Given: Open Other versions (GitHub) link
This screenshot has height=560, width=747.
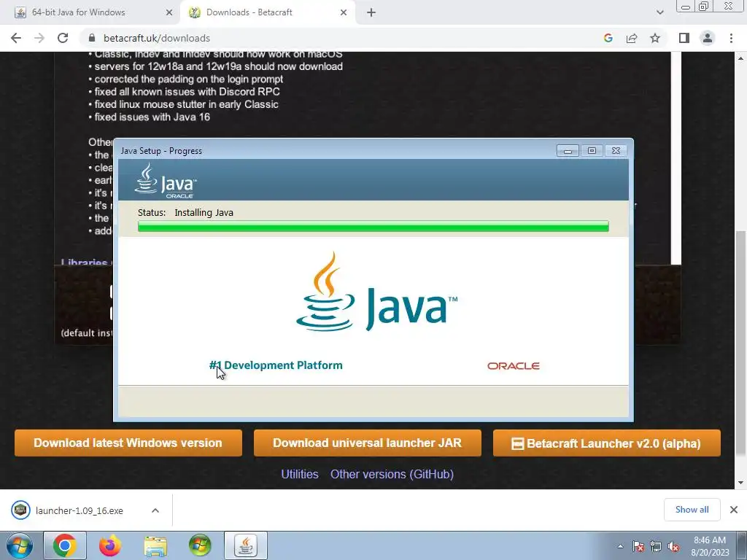Looking at the screenshot, I should pyautogui.click(x=392, y=474).
